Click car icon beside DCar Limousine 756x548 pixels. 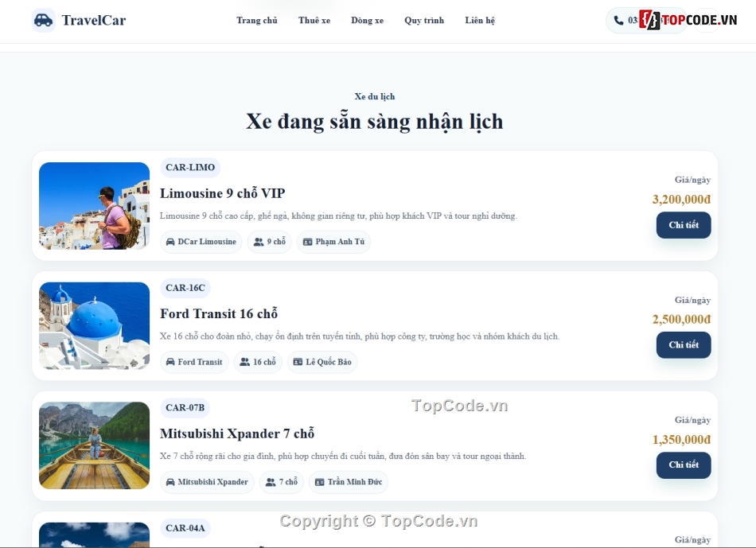coord(170,242)
